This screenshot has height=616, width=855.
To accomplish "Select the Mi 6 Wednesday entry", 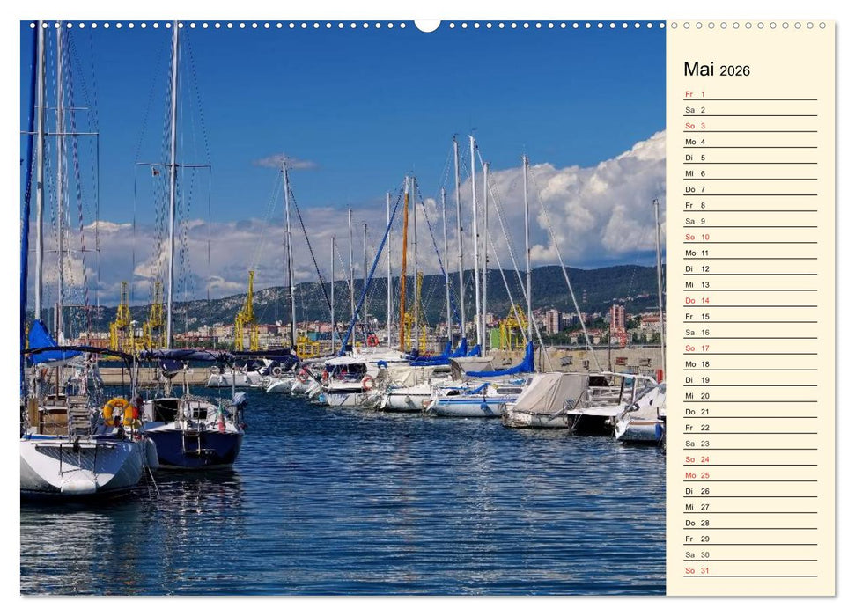I will click(748, 173).
